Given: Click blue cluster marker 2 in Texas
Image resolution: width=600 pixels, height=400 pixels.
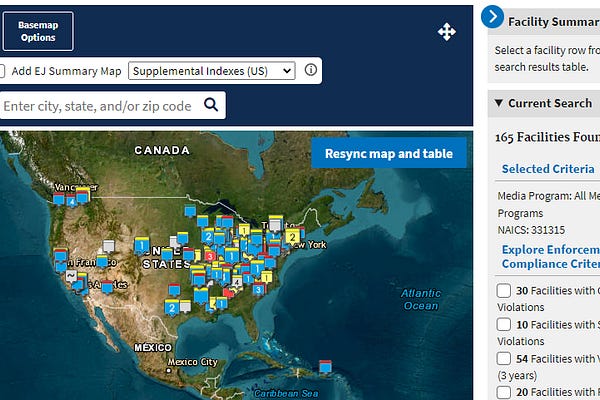Looking at the screenshot, I should [x=172, y=308].
